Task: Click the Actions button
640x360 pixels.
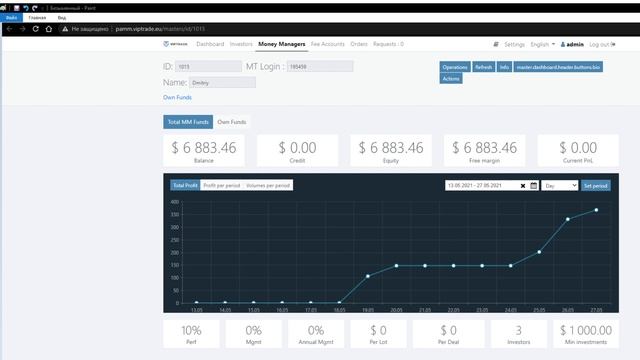Action: click(451, 78)
